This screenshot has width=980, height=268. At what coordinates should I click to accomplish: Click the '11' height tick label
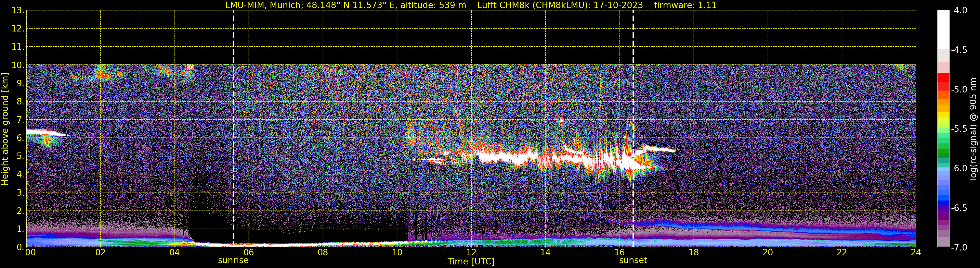click(18, 47)
